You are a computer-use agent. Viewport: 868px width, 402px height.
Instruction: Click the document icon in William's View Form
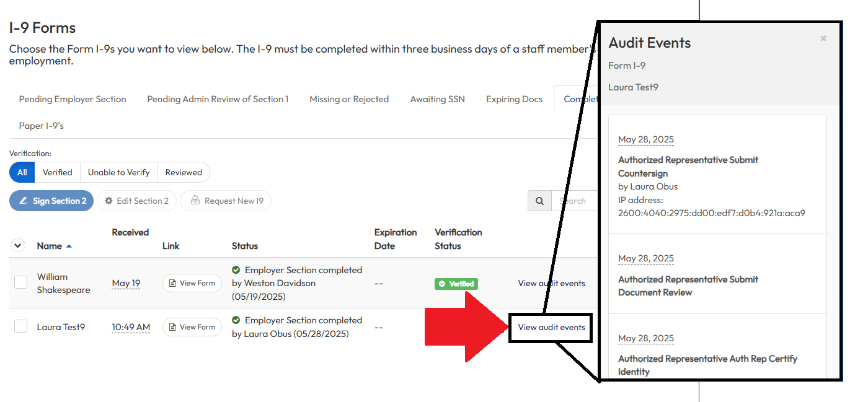[x=173, y=283]
